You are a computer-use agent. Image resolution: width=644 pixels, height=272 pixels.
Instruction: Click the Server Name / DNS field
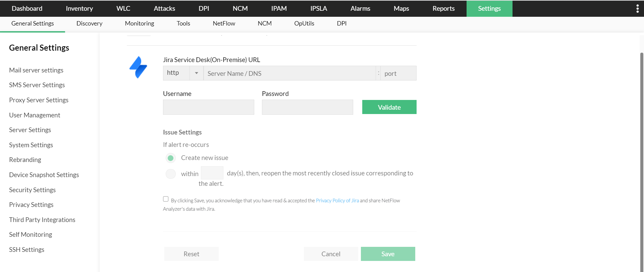pyautogui.click(x=289, y=73)
